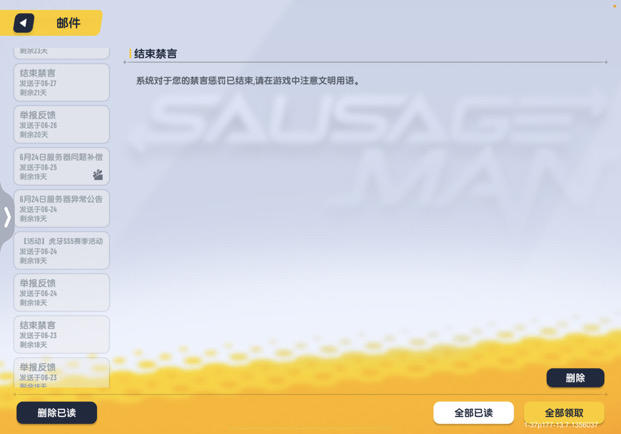Select the bottom 举报反馈 mail from 06-23
Screen dimensions: 621x434
tap(61, 373)
